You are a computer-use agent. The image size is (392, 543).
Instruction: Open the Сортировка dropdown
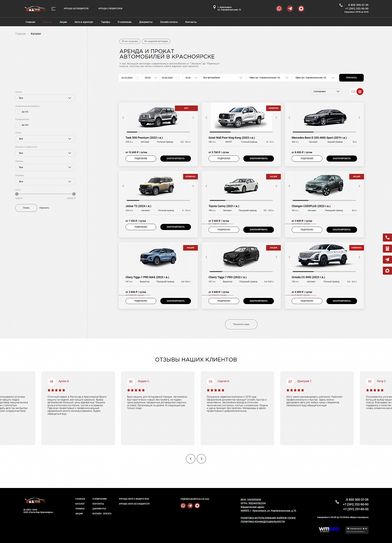pos(326,92)
